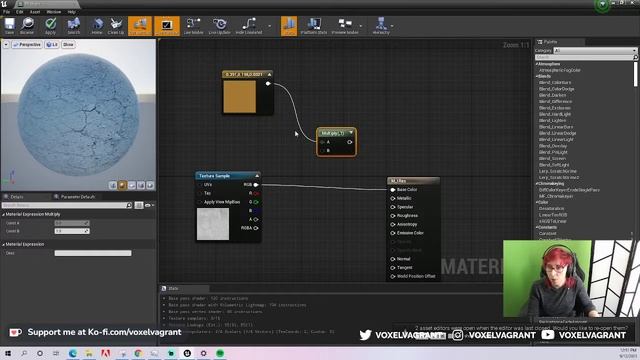Click the orange color constant swatch

(240, 96)
